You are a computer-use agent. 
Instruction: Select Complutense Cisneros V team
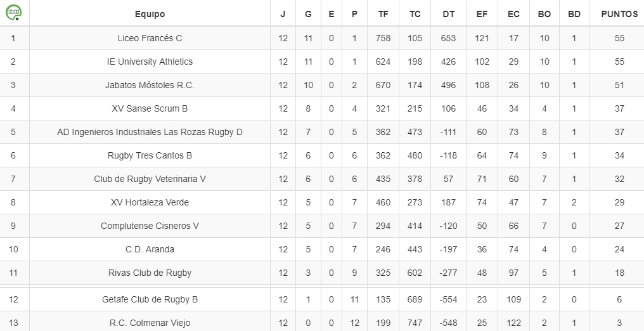point(150,226)
